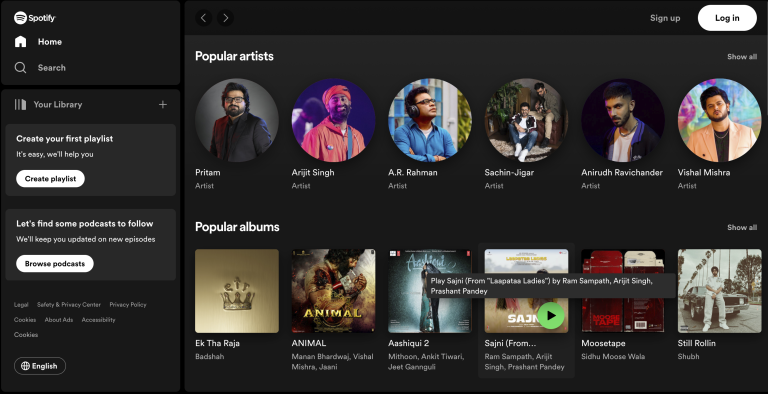Open Cookies link below About Ads
This screenshot has height=394, width=768.
(26, 335)
